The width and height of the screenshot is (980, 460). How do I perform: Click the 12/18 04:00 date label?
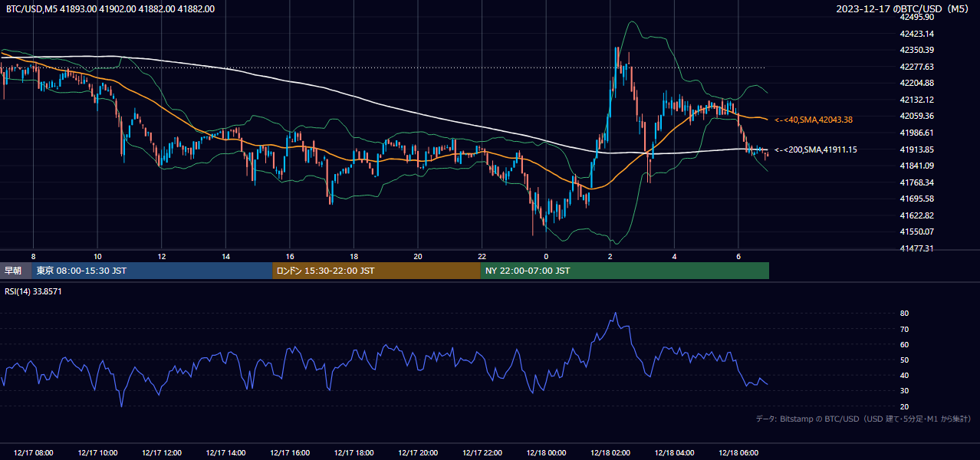click(674, 453)
